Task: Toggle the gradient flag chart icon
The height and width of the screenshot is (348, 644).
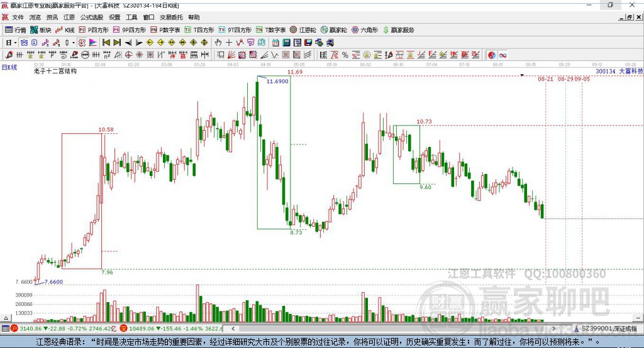Action: point(93,43)
